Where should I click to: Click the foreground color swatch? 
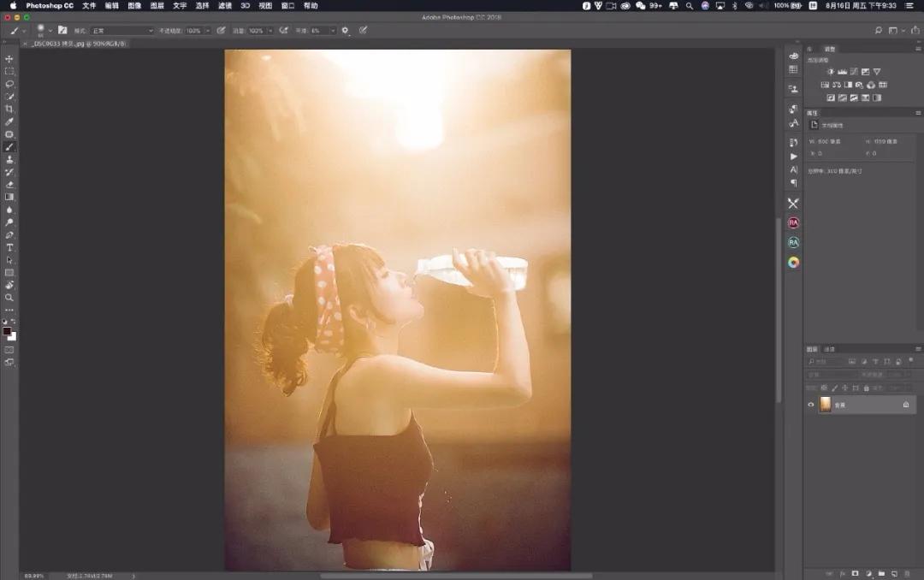7,331
